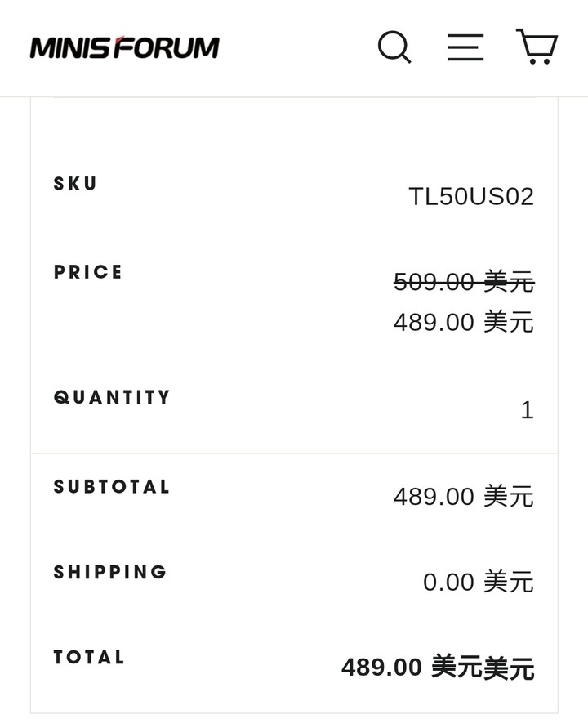Click the QUANTITY label
The height and width of the screenshot is (728, 588).
[x=112, y=397]
